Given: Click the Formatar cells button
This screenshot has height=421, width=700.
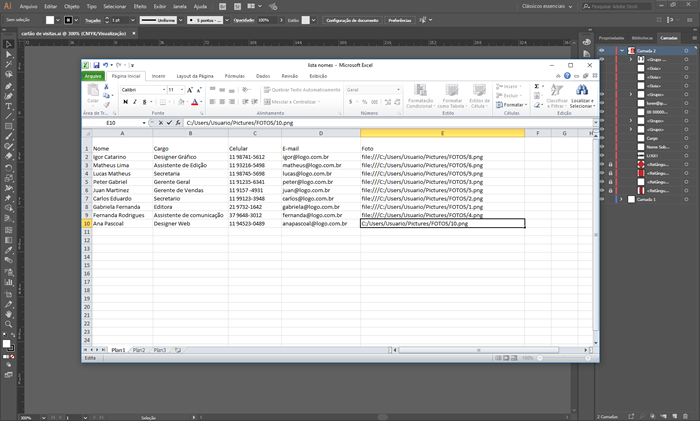Looking at the screenshot, I should coord(512,104).
